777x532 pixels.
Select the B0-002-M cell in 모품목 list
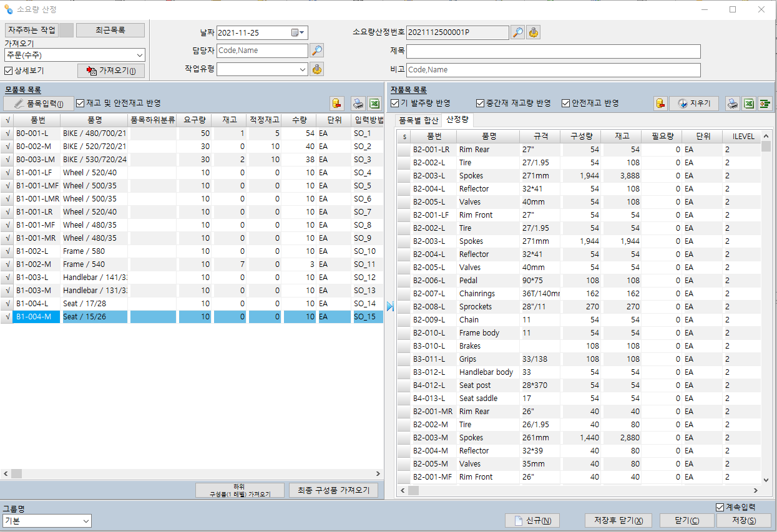tap(37, 146)
